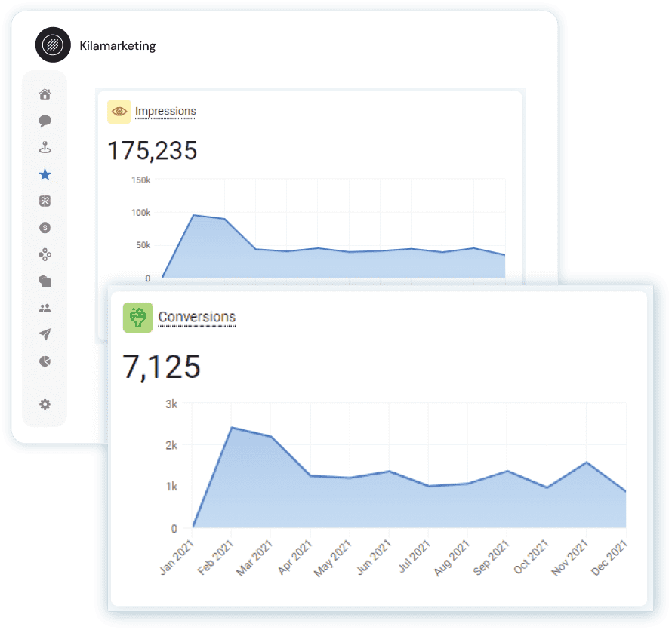Open the pie chart reports icon

tap(45, 361)
